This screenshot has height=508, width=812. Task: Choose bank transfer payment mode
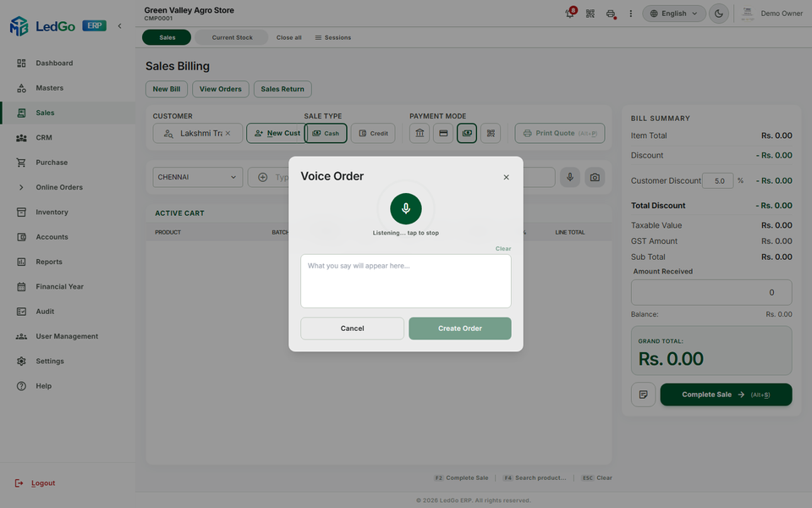(x=420, y=133)
